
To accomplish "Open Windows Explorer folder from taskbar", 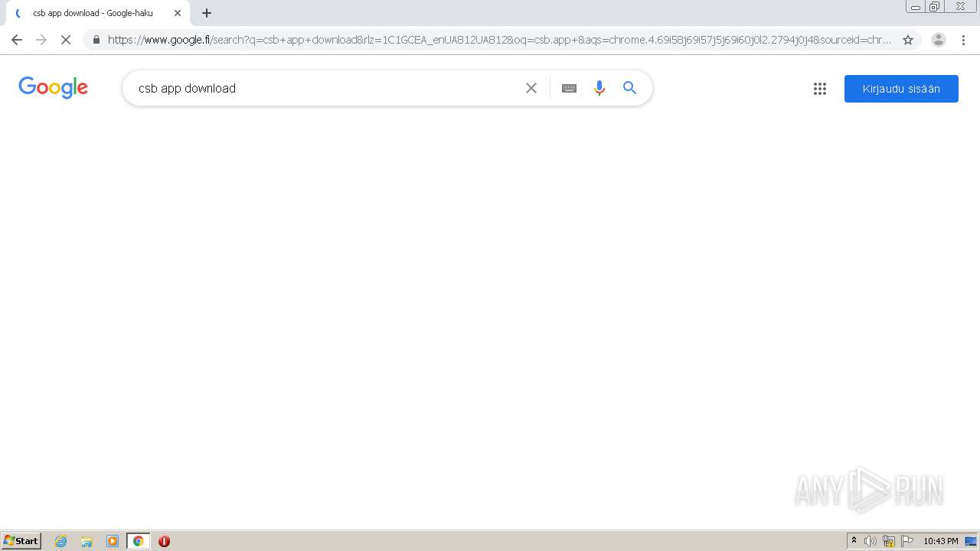I will 87,541.
